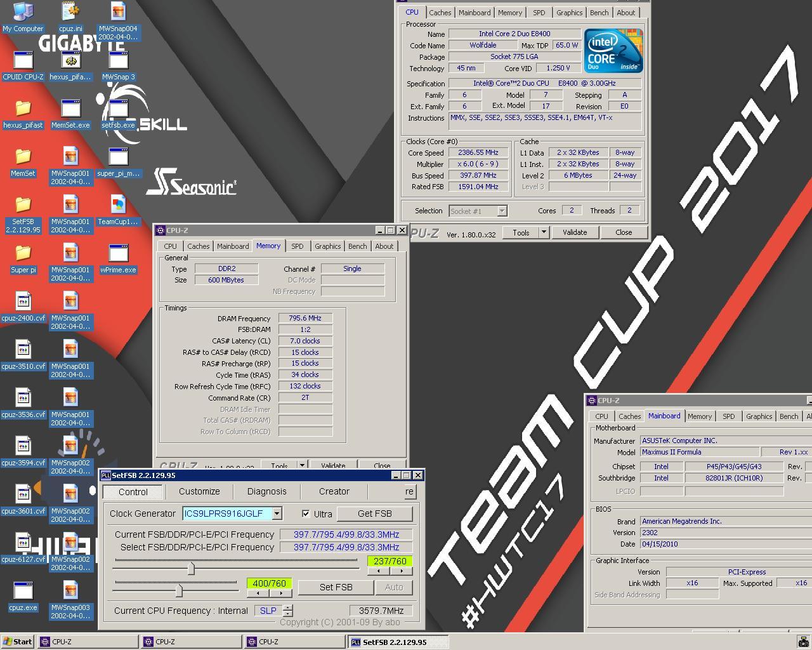Select the hexus_pifa... gear application icon
812x650 pixels.
[x=70, y=65]
